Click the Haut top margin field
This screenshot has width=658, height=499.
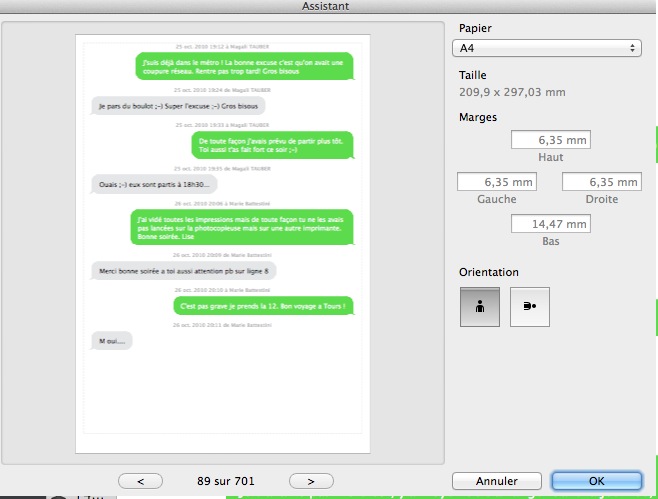tap(550, 139)
